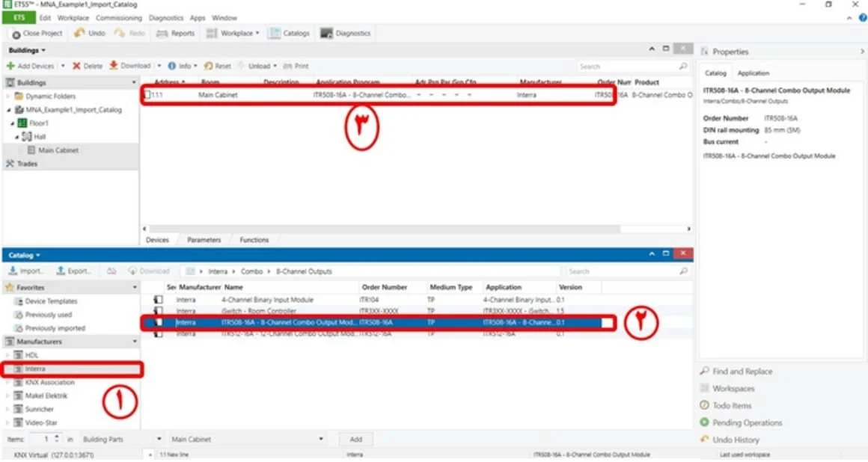
Task: Click the Info icon in Buildings toolbar
Action: [x=171, y=66]
